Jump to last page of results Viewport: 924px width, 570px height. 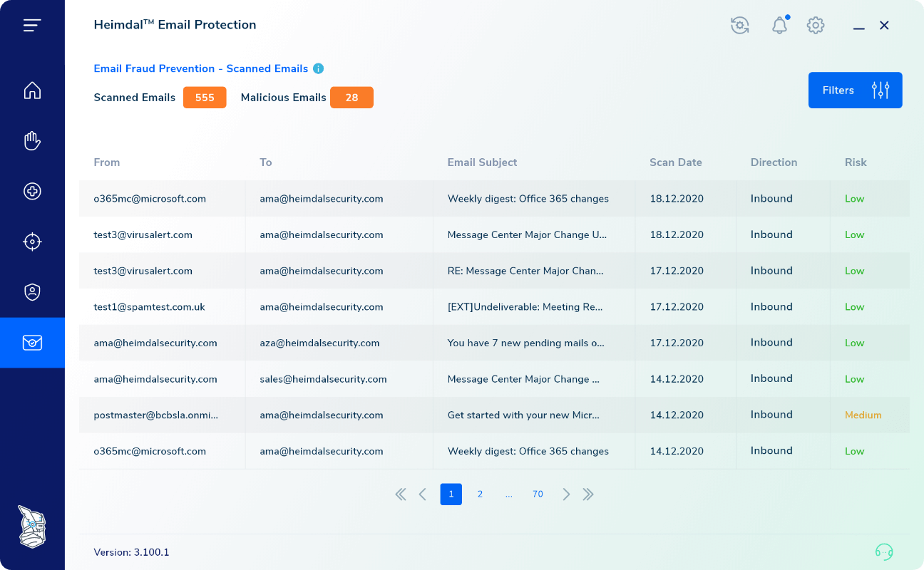click(588, 494)
